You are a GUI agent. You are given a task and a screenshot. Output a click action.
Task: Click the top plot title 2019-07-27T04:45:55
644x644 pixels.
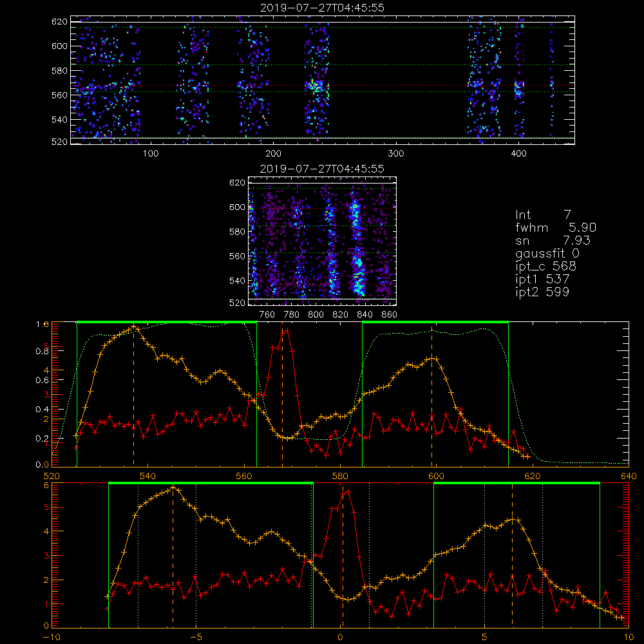click(x=322, y=8)
